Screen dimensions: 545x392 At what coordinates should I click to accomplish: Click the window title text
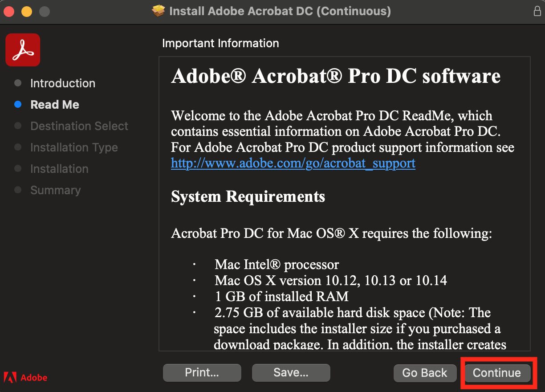point(280,11)
